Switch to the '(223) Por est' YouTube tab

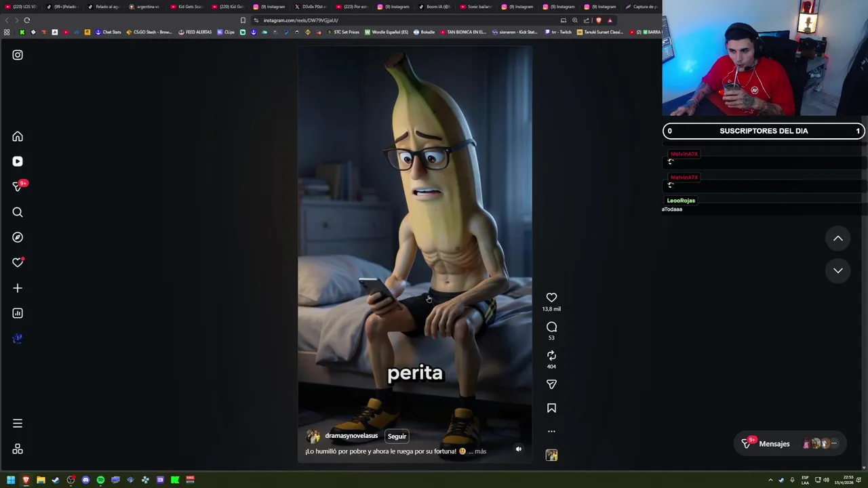click(x=354, y=7)
